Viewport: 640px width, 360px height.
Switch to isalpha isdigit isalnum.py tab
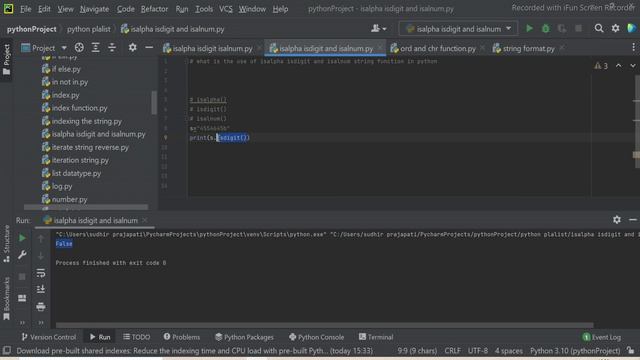pos(212,48)
